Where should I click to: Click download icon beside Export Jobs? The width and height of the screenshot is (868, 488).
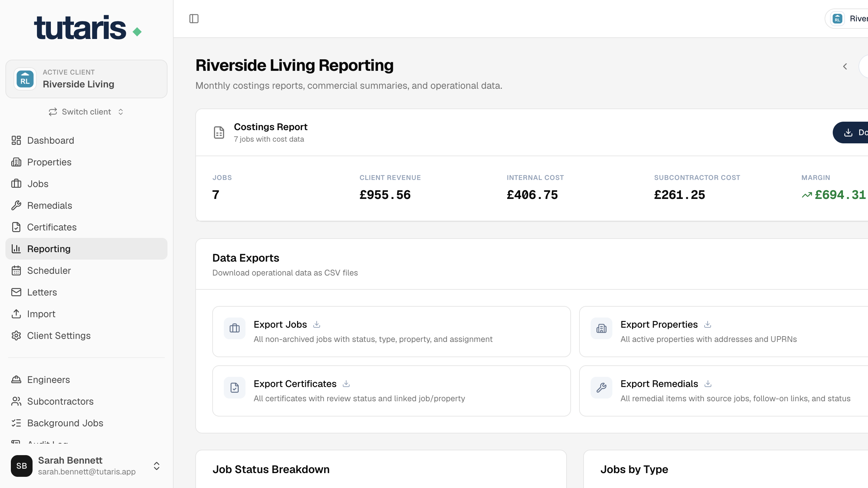click(x=317, y=324)
